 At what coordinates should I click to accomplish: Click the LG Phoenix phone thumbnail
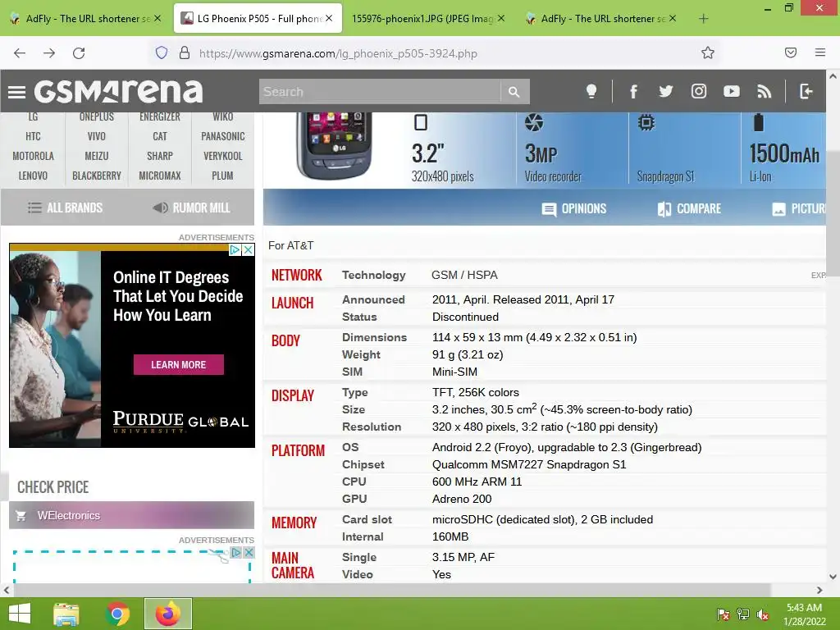tap(334, 144)
